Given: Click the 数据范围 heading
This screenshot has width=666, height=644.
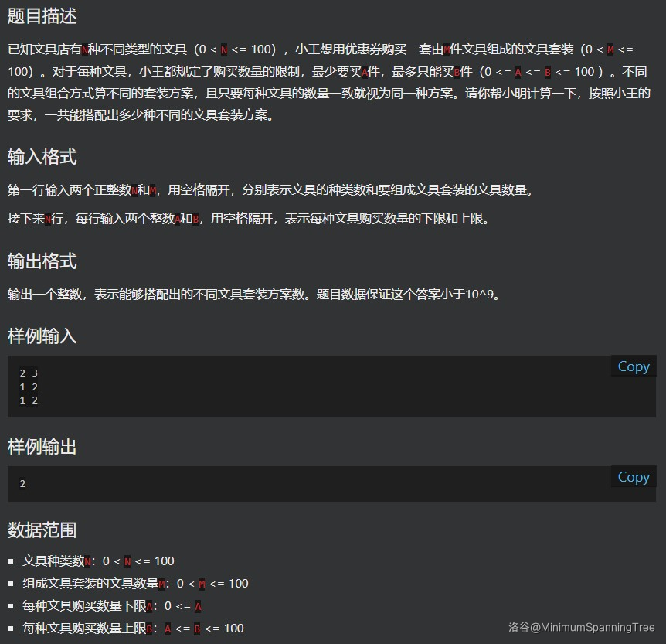Looking at the screenshot, I should tap(42, 530).
